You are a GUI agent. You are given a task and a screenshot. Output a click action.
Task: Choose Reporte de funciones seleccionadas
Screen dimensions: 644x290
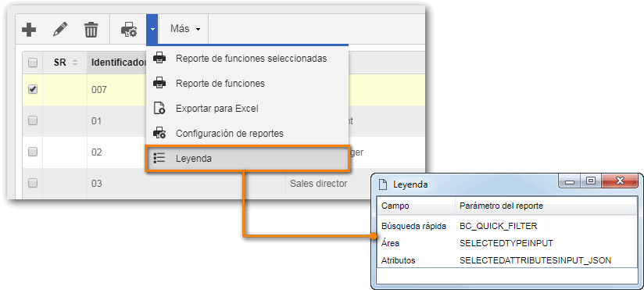248,59
